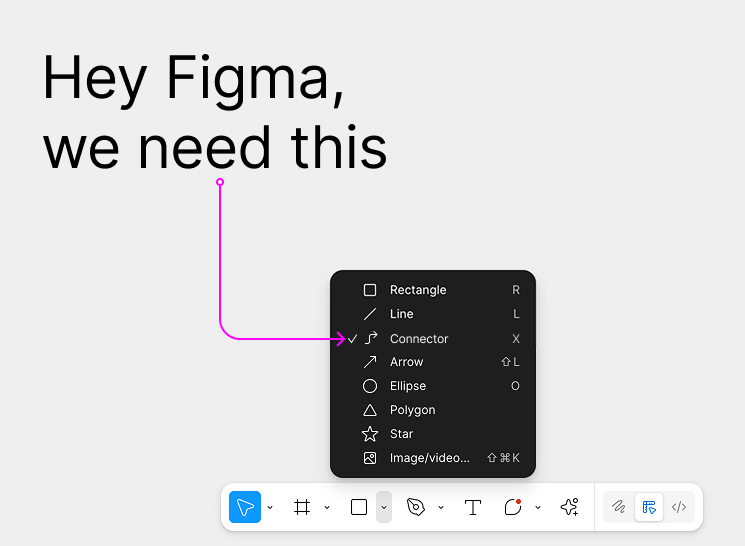
Task: Select the Text tool
Action: click(x=473, y=507)
